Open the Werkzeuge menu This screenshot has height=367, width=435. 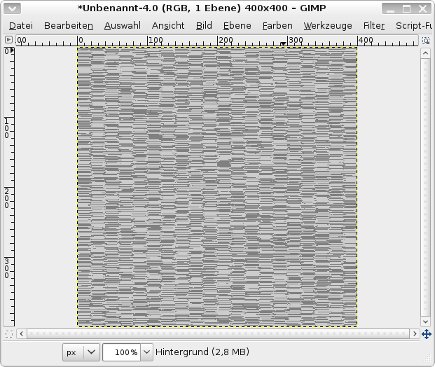click(x=328, y=26)
